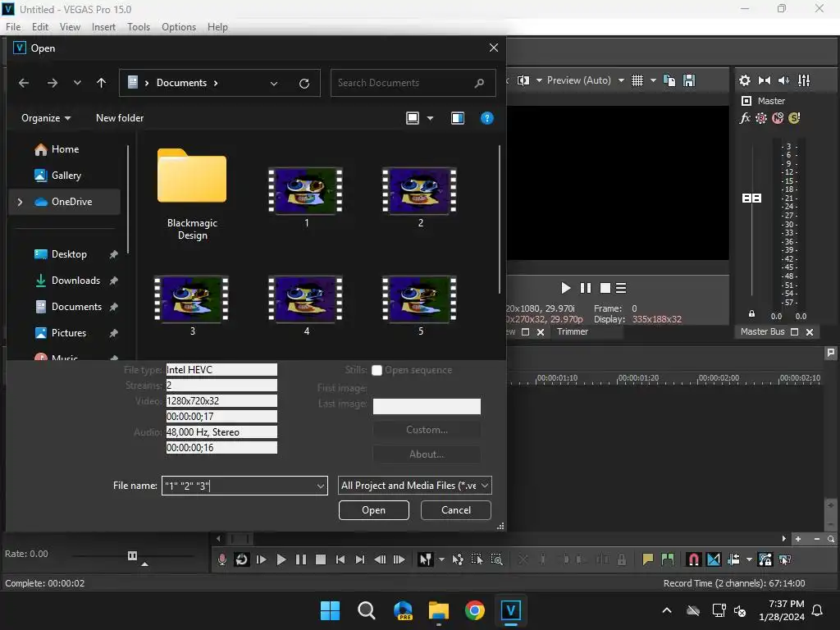Click Master automation settings icon
This screenshot has height=630, width=840.
tap(761, 118)
